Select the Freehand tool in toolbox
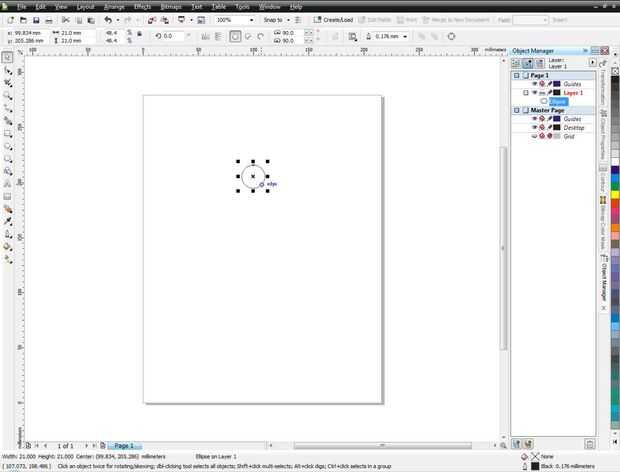This screenshot has height=472, width=620. [8, 108]
